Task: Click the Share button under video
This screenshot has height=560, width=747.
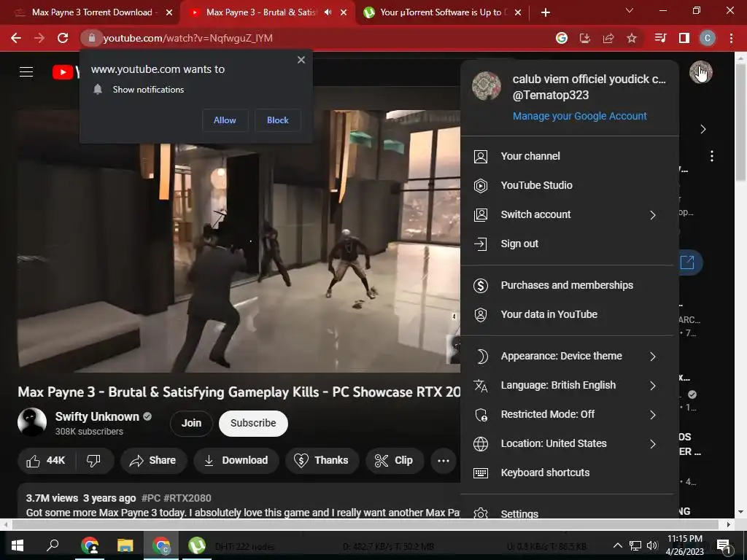Action: coord(153,461)
